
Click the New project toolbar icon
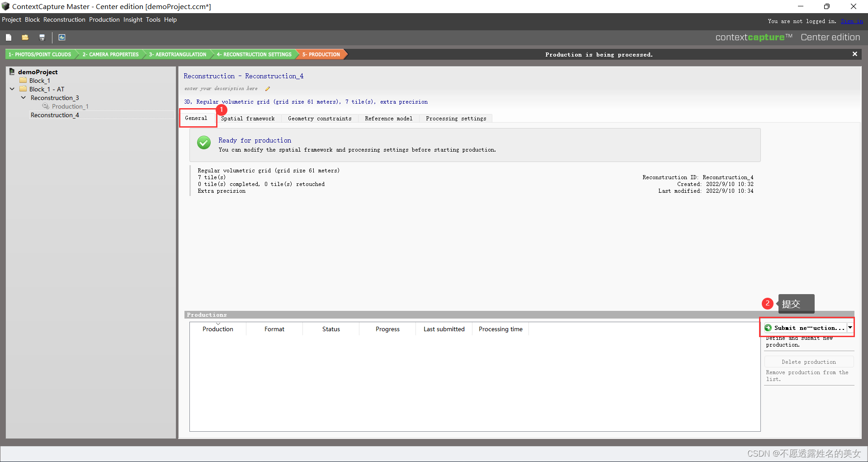9,38
